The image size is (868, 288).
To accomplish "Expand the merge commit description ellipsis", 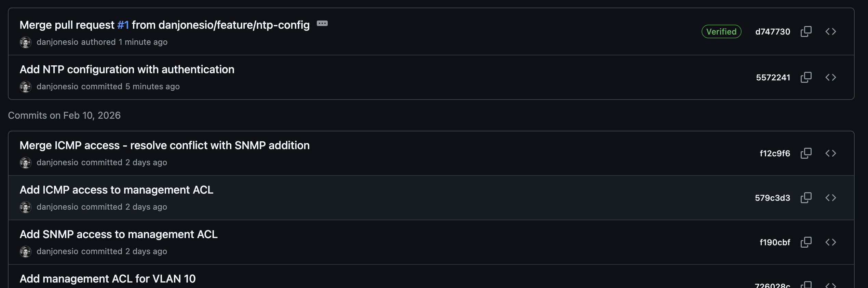I will (x=322, y=23).
